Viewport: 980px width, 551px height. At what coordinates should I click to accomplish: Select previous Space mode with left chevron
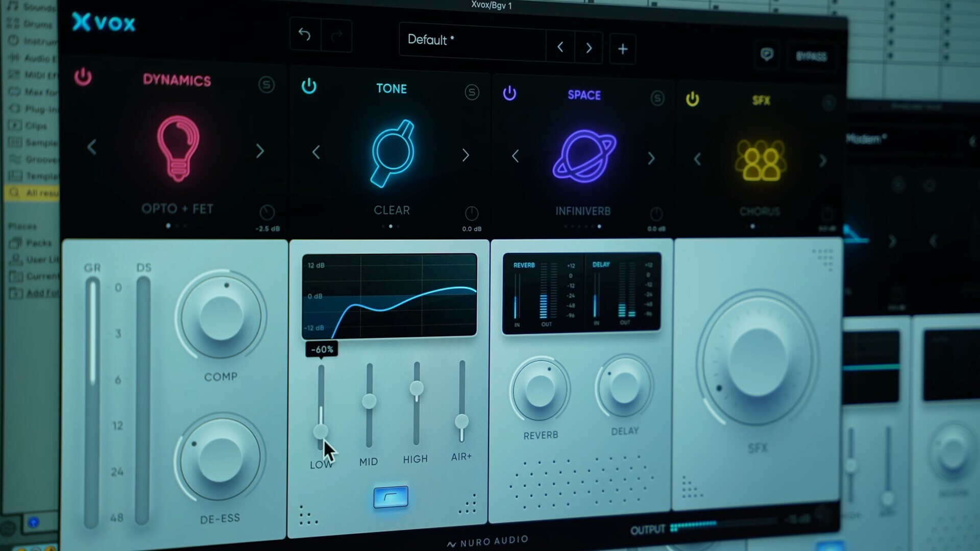pyautogui.click(x=515, y=156)
